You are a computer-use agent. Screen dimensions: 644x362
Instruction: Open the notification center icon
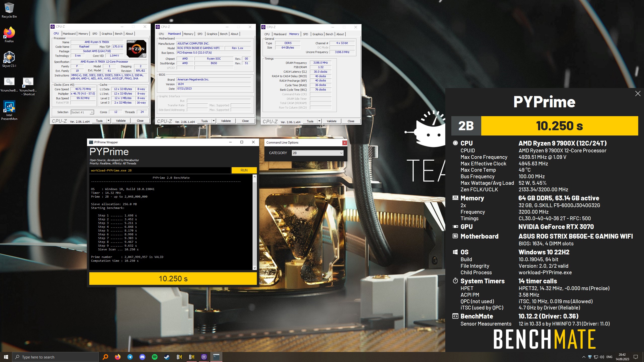636,357
